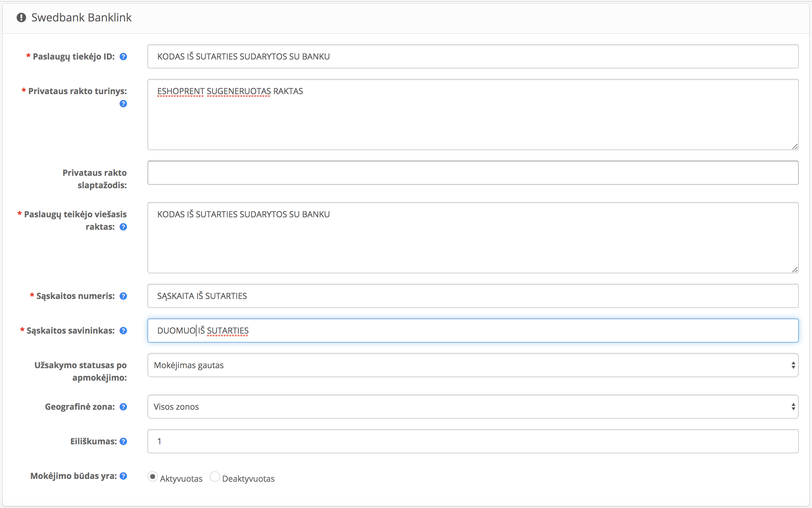Focus the Sąskaitos savininkas input field
The height and width of the screenshot is (508, 812).
tap(473, 330)
